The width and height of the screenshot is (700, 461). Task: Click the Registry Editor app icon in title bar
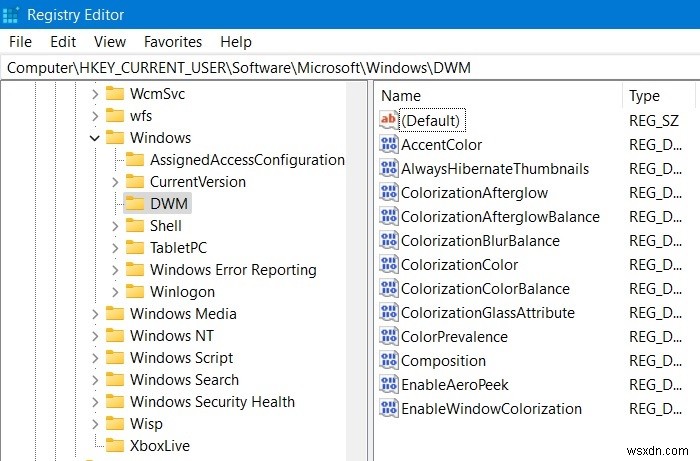click(10, 15)
